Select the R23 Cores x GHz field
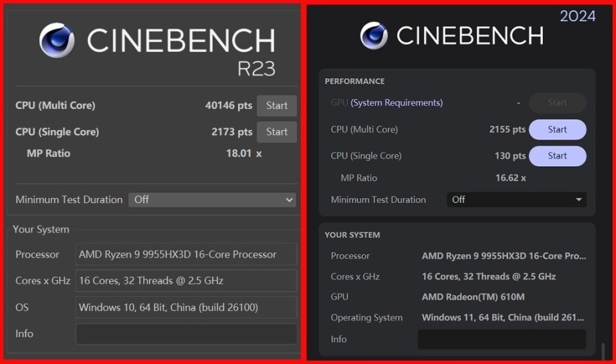Image resolution: width=616 pixels, height=364 pixels. tap(186, 281)
